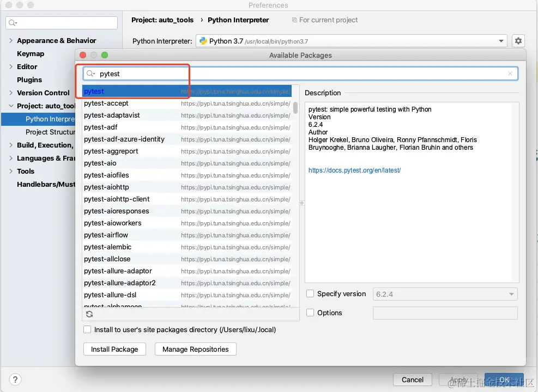
Task: Close the Available Packages dialog
Action: click(83, 55)
